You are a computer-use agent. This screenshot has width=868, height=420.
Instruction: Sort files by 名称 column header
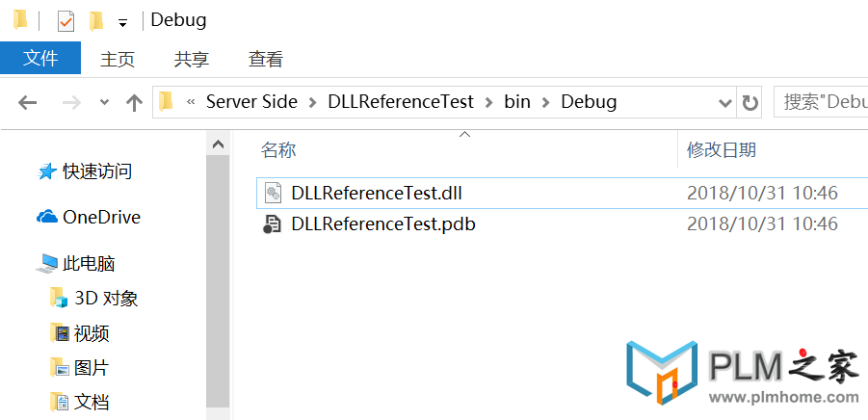[x=278, y=149]
